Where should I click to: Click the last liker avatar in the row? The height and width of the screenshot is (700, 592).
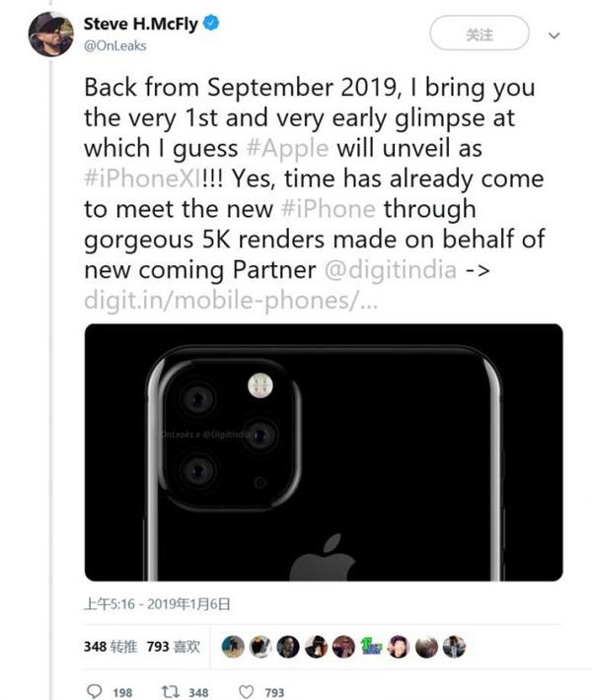click(454, 647)
